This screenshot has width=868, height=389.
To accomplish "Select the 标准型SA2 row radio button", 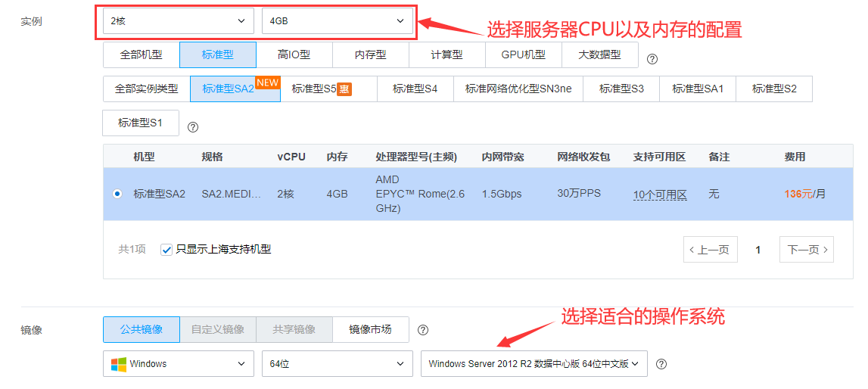I will click(117, 194).
